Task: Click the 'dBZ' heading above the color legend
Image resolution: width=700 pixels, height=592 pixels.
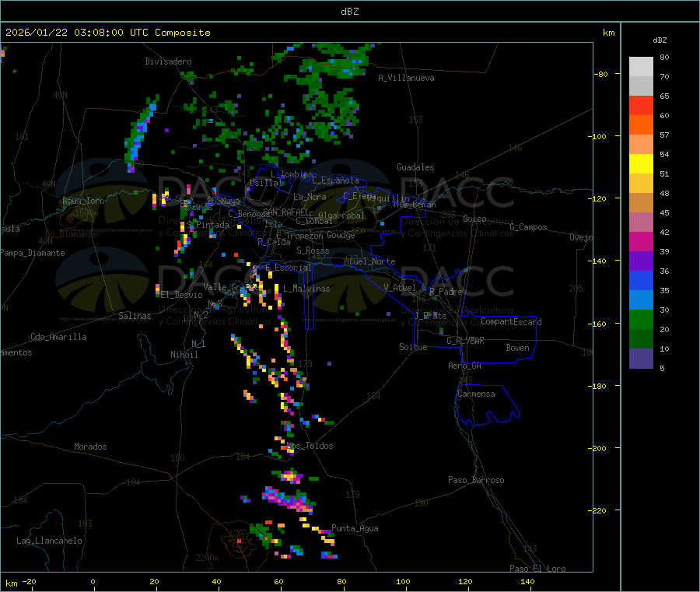Action: point(660,40)
